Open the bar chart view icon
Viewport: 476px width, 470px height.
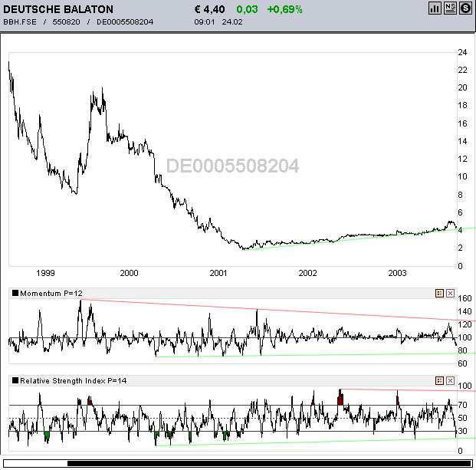(x=435, y=8)
